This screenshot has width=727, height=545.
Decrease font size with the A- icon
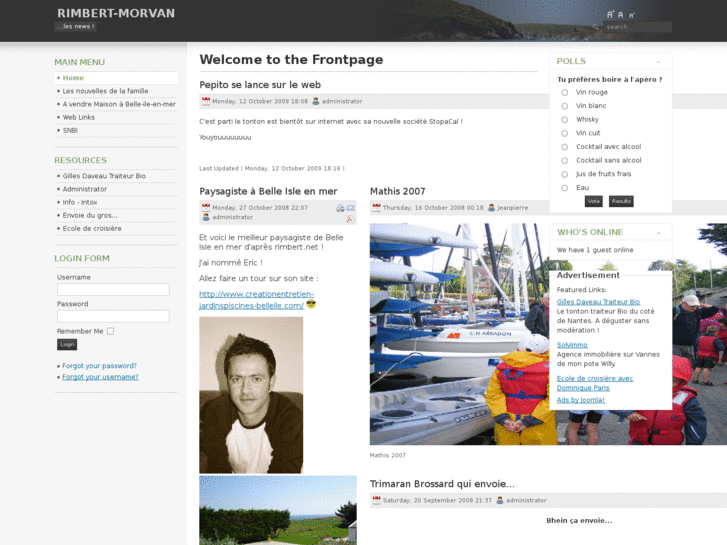point(631,15)
